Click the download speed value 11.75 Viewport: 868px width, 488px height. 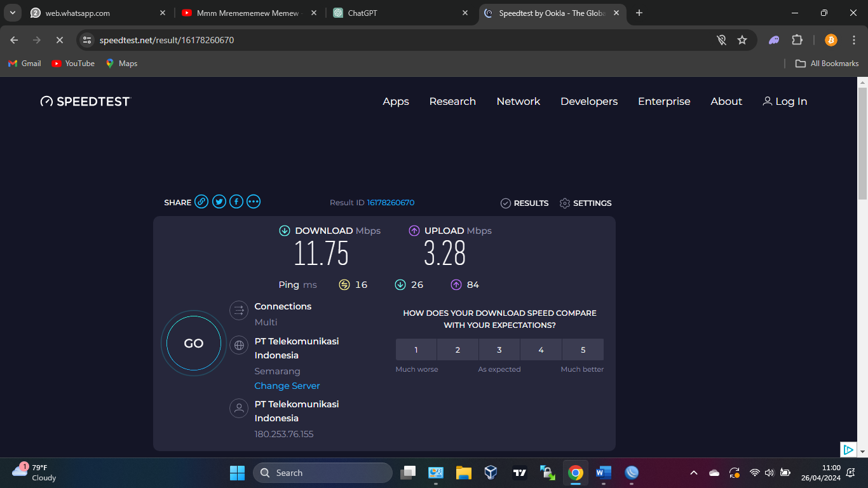click(322, 254)
